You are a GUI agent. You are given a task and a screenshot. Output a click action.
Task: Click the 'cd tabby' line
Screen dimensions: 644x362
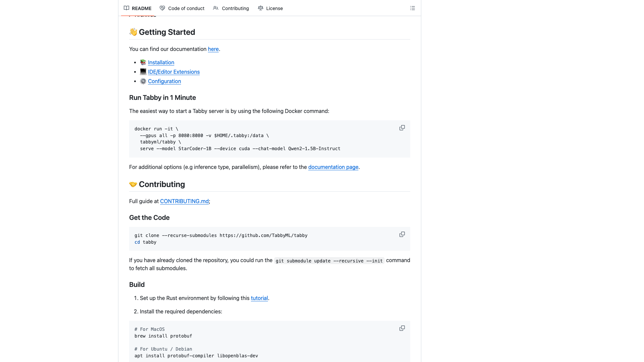point(145,242)
